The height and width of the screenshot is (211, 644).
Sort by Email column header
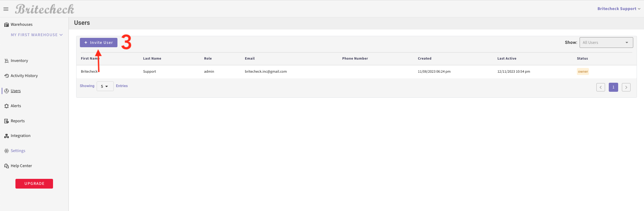[x=250, y=58]
